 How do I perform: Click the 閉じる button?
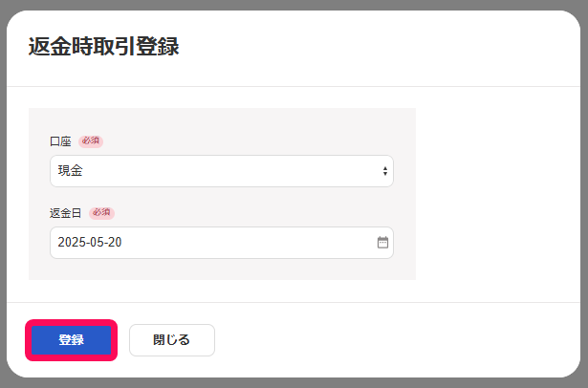(172, 340)
